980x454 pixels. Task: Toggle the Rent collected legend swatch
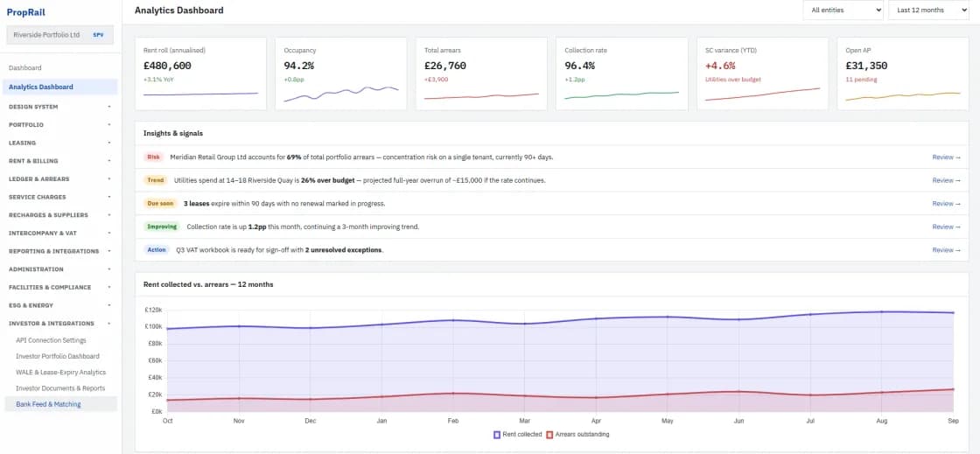pos(498,435)
